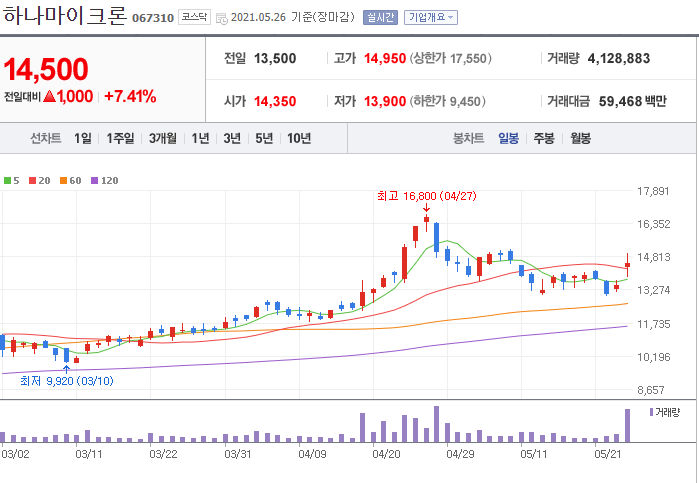This screenshot has width=699, height=483.
Task: Click the 저가 value 13,900
Action: 385,101
